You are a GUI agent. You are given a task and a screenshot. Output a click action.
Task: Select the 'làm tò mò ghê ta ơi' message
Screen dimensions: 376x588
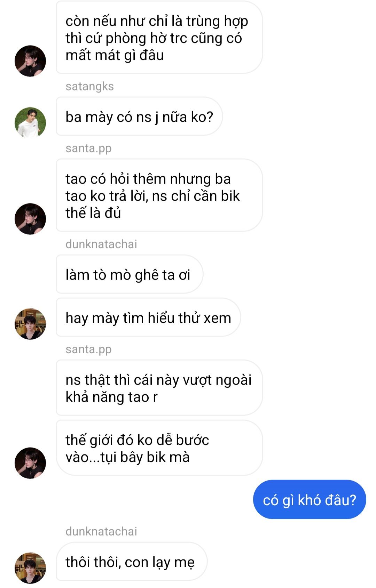[130, 274]
